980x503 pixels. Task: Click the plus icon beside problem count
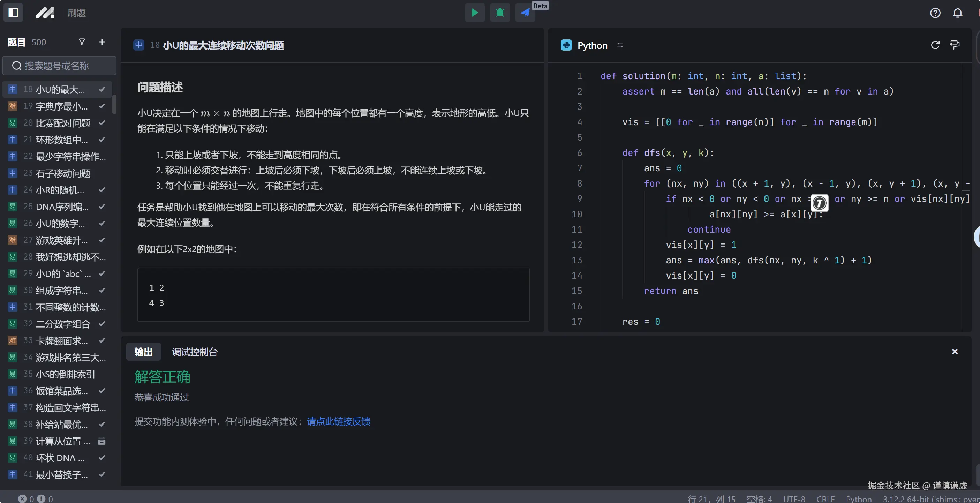[x=102, y=42]
